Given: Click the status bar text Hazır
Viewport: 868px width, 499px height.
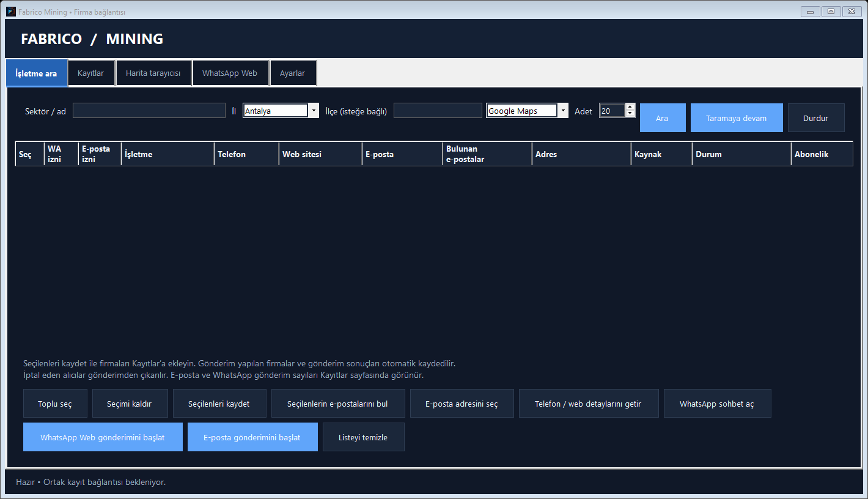Looking at the screenshot, I should pyautogui.click(x=25, y=482).
